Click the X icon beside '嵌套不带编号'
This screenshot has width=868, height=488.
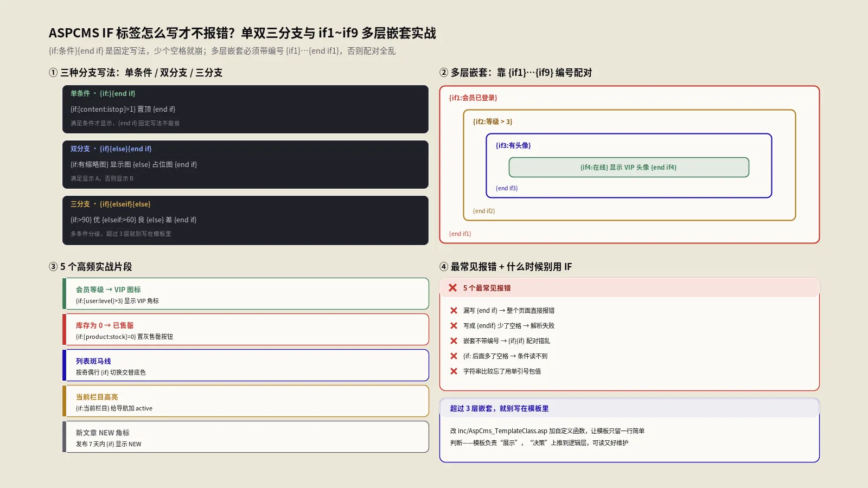[x=454, y=341]
